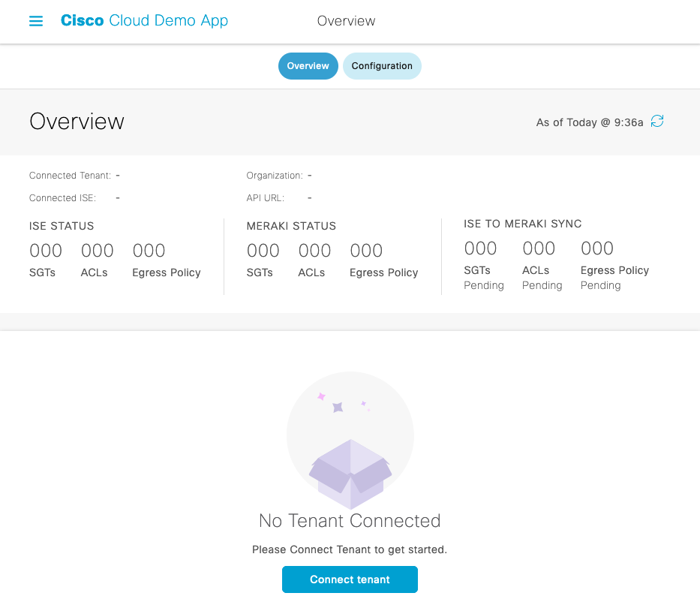
Task: Click the 'Connected ISE:' label
Action: click(x=62, y=198)
